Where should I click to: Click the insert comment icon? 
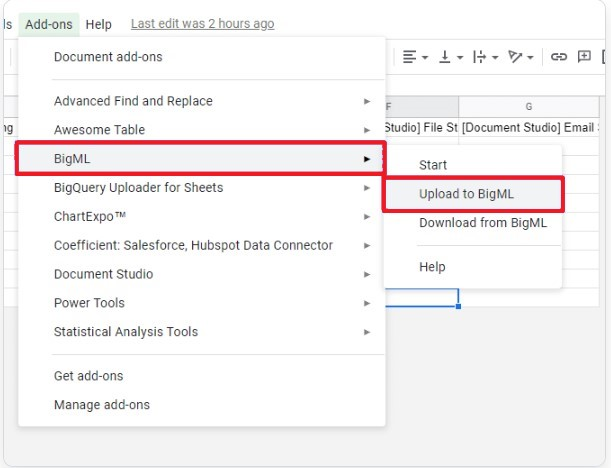point(584,57)
